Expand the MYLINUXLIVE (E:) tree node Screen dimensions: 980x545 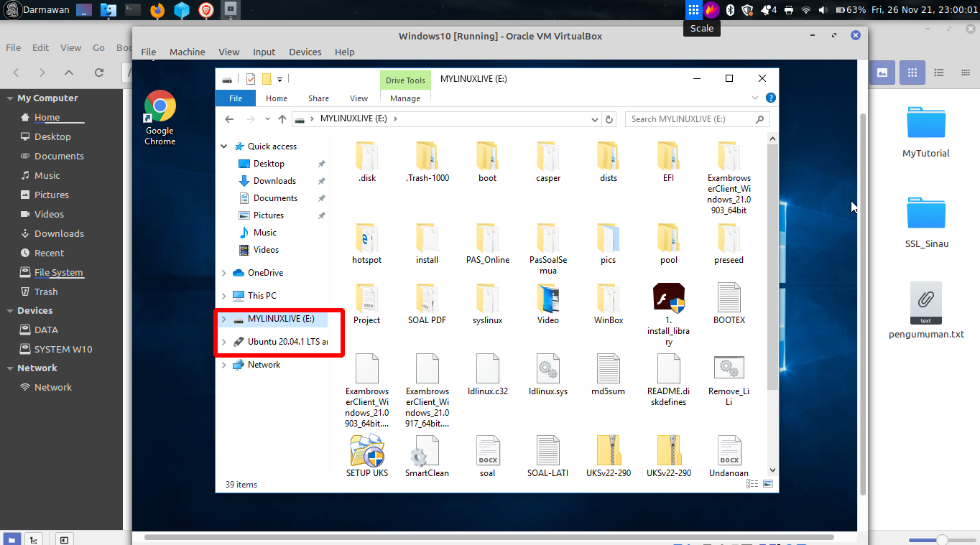coord(224,319)
